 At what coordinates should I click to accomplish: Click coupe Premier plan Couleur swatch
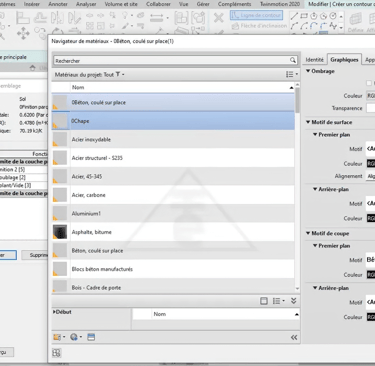pyautogui.click(x=371, y=275)
